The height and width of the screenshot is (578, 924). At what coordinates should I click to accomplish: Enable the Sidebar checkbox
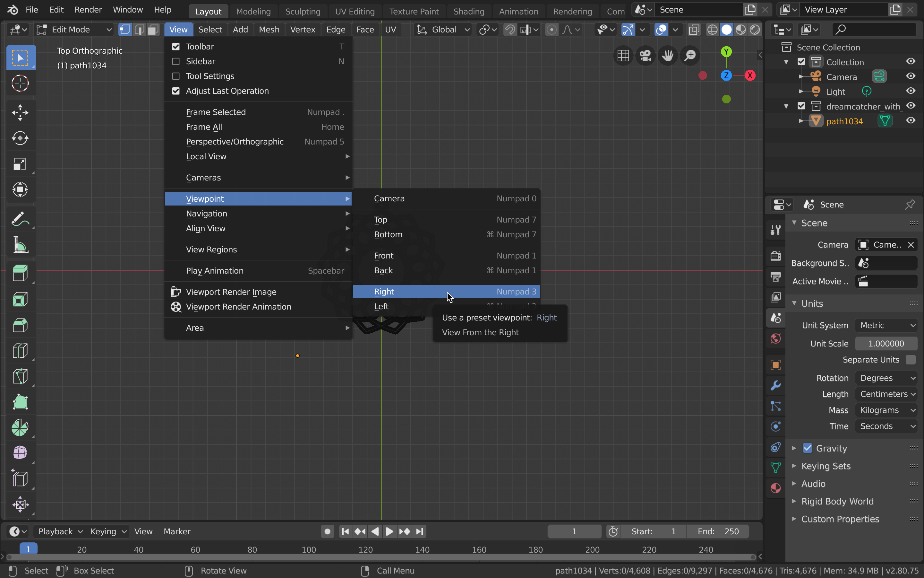point(175,61)
